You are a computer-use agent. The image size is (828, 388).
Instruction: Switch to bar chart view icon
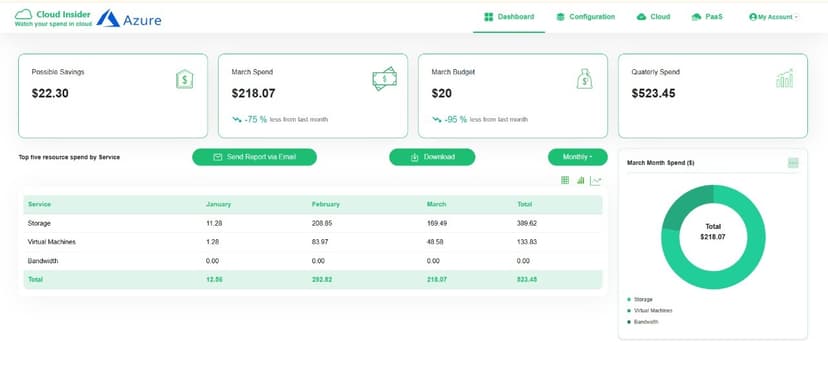580,181
